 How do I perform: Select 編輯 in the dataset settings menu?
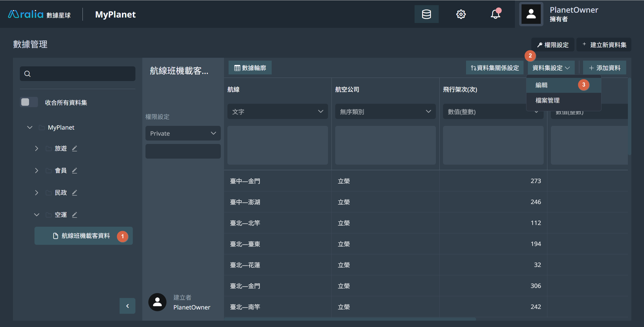click(563, 85)
